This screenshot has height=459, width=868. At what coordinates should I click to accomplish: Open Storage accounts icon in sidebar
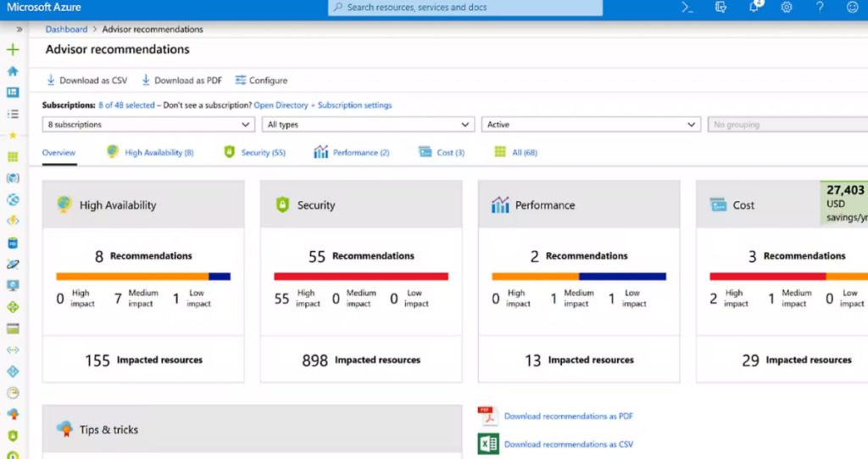[13, 328]
